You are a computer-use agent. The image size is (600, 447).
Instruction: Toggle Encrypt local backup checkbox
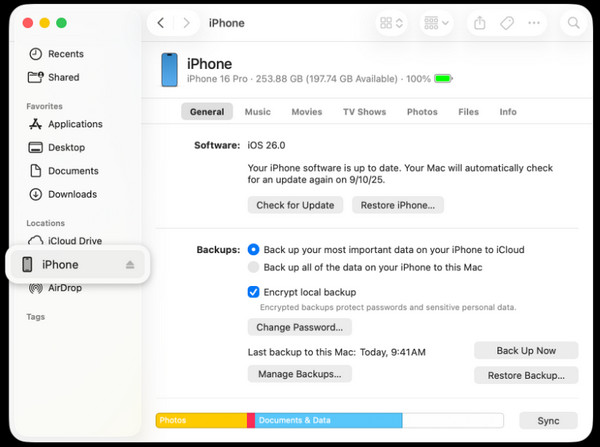[253, 292]
